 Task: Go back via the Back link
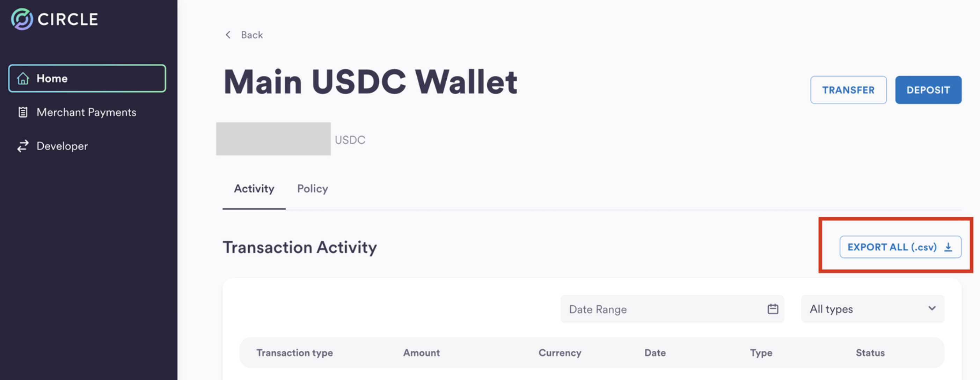click(251, 35)
